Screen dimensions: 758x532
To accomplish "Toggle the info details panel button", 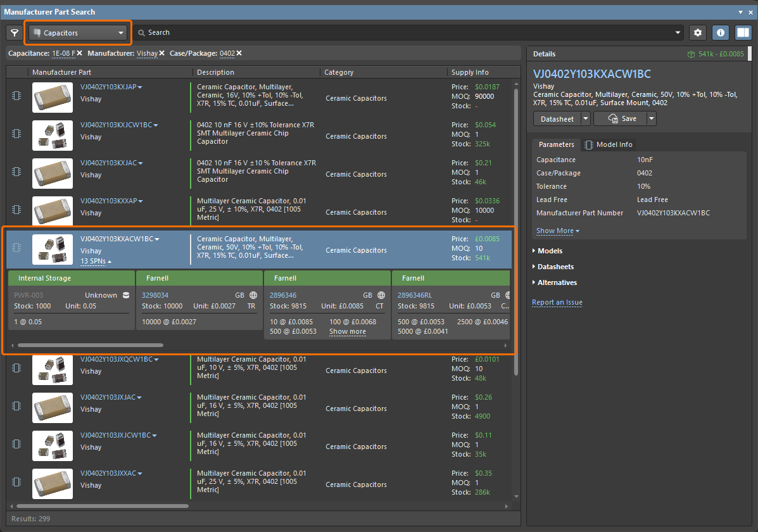I will tap(721, 33).
